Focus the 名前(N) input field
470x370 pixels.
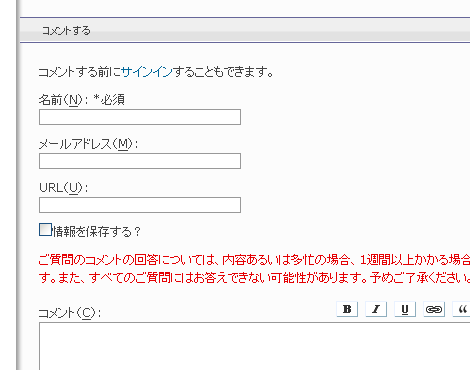point(140,117)
